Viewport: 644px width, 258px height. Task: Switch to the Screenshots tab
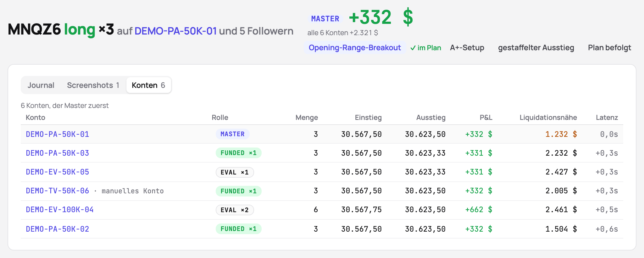(x=93, y=85)
